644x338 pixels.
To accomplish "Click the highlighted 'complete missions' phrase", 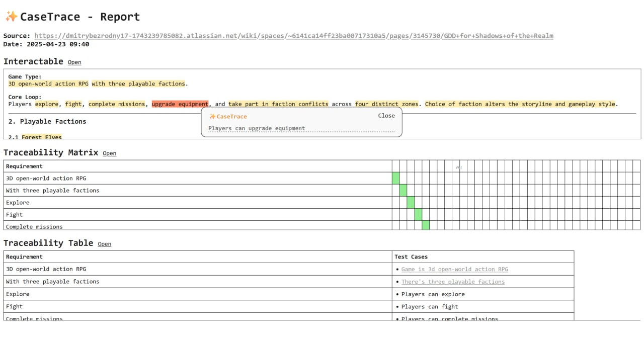I will point(117,104).
